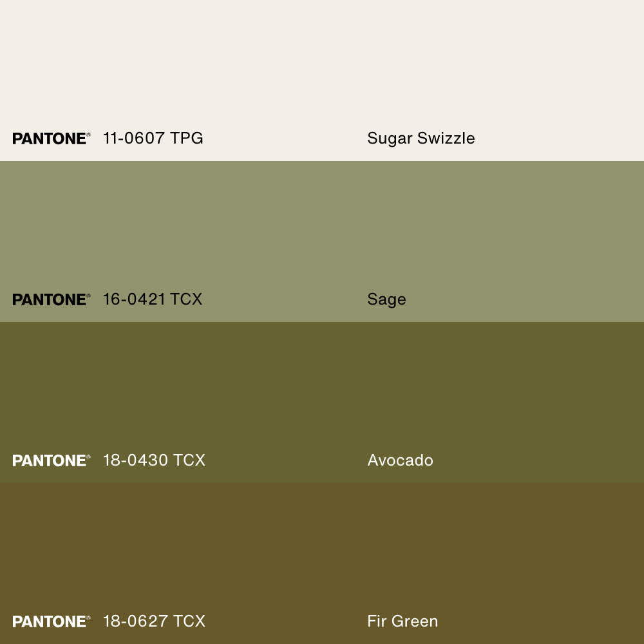The width and height of the screenshot is (644, 644).
Task: Click the Sage color name label
Action: click(x=386, y=299)
